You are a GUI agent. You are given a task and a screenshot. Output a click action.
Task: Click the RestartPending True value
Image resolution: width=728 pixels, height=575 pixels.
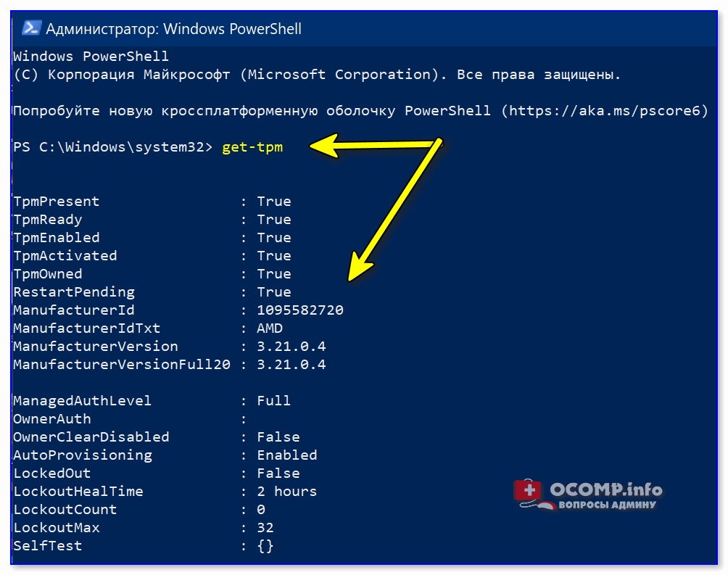(x=274, y=292)
